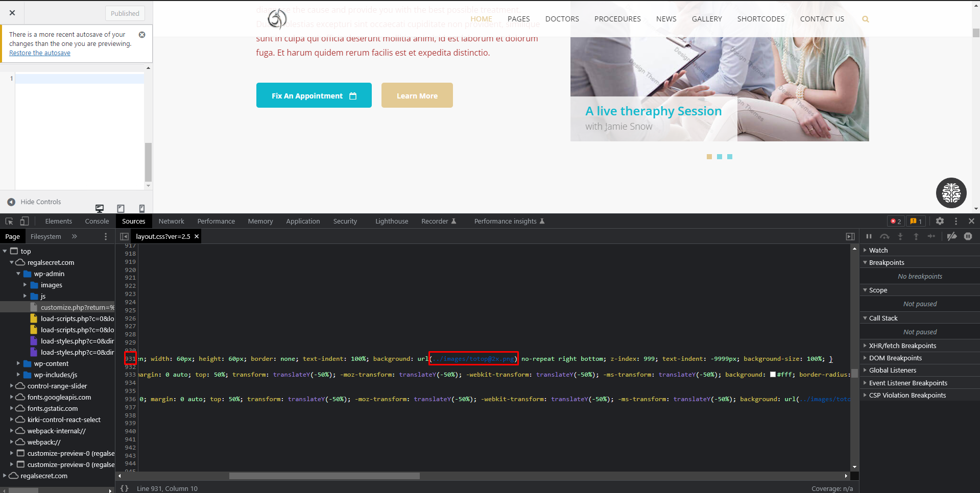This screenshot has height=493, width=980.
Task: Click the code editor horizontal scrollbar
Action: click(x=324, y=476)
